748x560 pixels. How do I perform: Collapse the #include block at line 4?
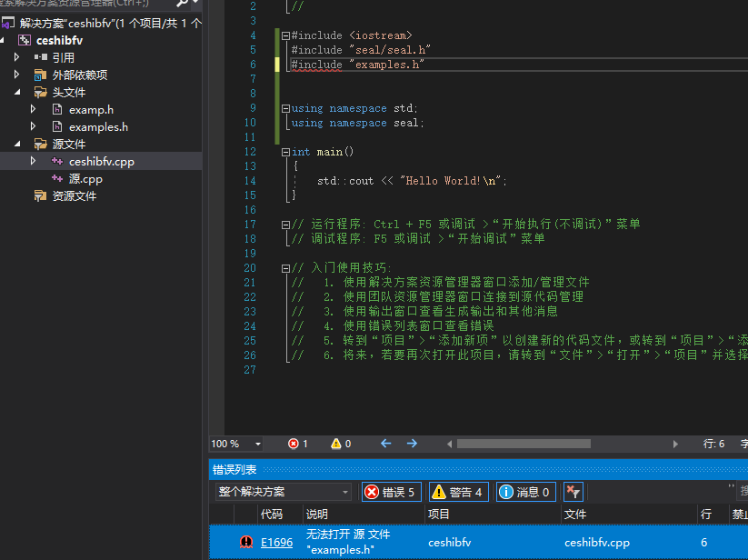point(285,35)
